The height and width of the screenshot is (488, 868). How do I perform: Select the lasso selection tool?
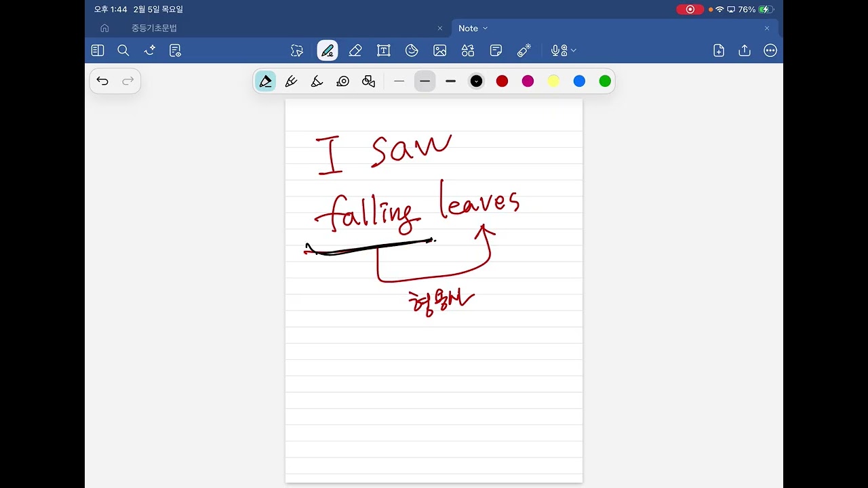pyautogui.click(x=297, y=50)
